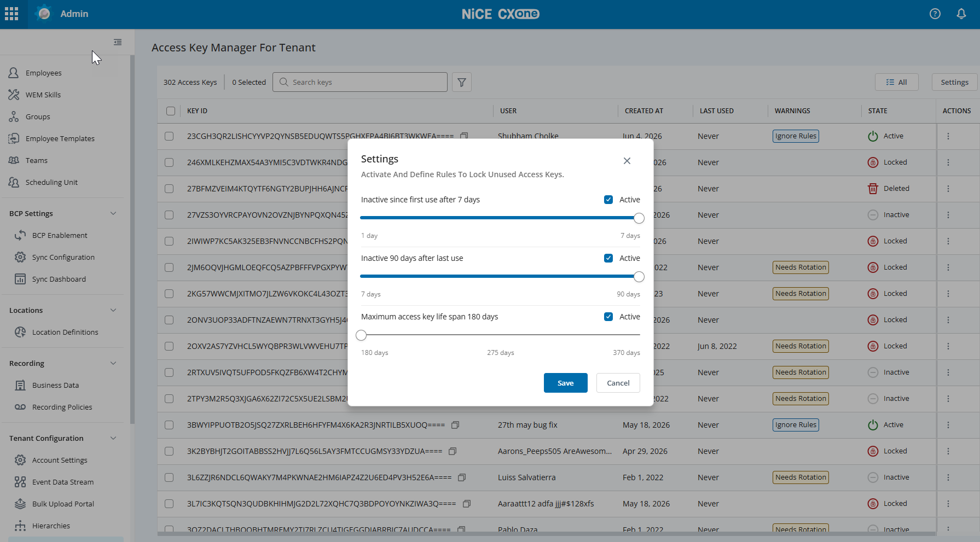The width and height of the screenshot is (980, 542).
Task: Open actions menu for Aaraattt12 adfa row
Action: click(x=948, y=504)
